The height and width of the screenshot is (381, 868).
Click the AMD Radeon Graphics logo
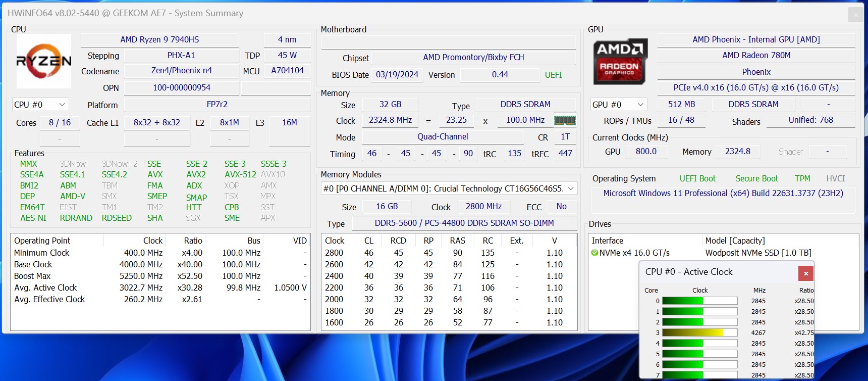(x=620, y=62)
